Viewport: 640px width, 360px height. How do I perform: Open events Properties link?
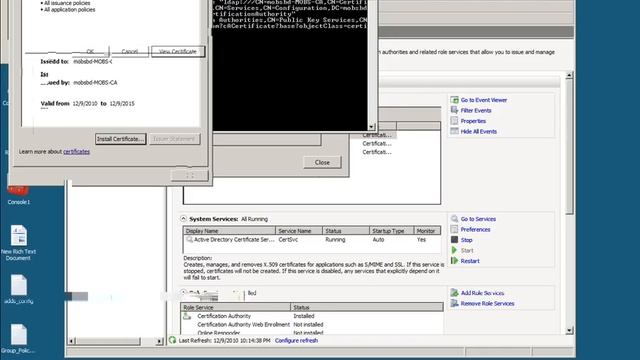[473, 121]
